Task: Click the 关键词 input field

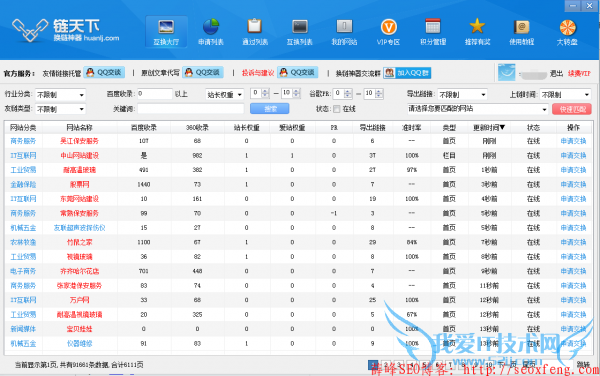Action: (191, 109)
